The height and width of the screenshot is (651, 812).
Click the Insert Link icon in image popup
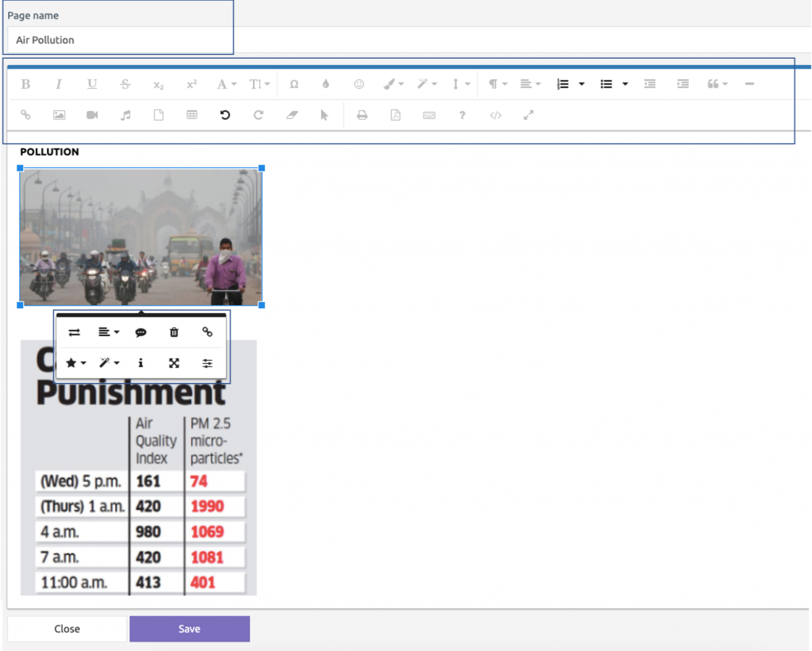pos(208,333)
